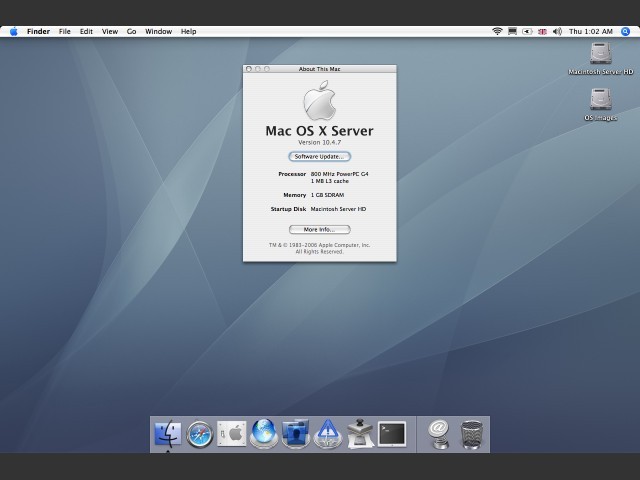Open the AirPort Wi-Fi status menu

coord(497,31)
